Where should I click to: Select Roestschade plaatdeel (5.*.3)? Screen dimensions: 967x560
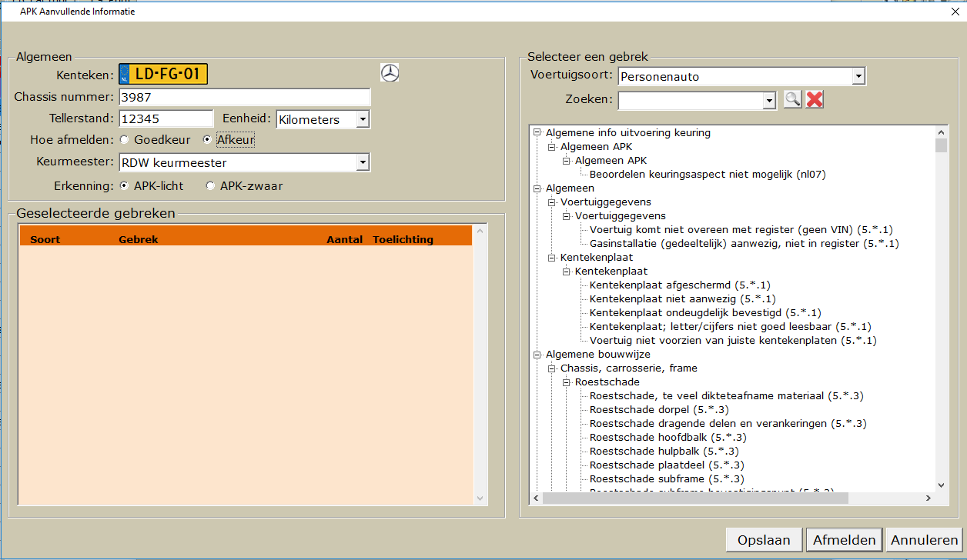pyautogui.click(x=667, y=465)
